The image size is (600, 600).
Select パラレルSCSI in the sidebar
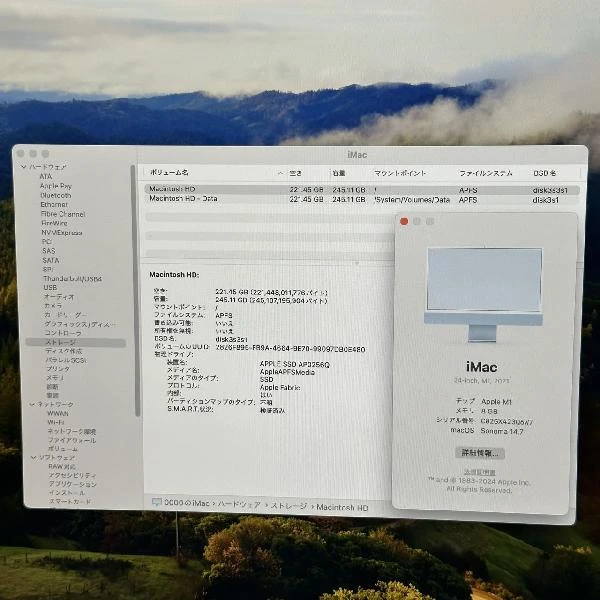tap(66, 360)
